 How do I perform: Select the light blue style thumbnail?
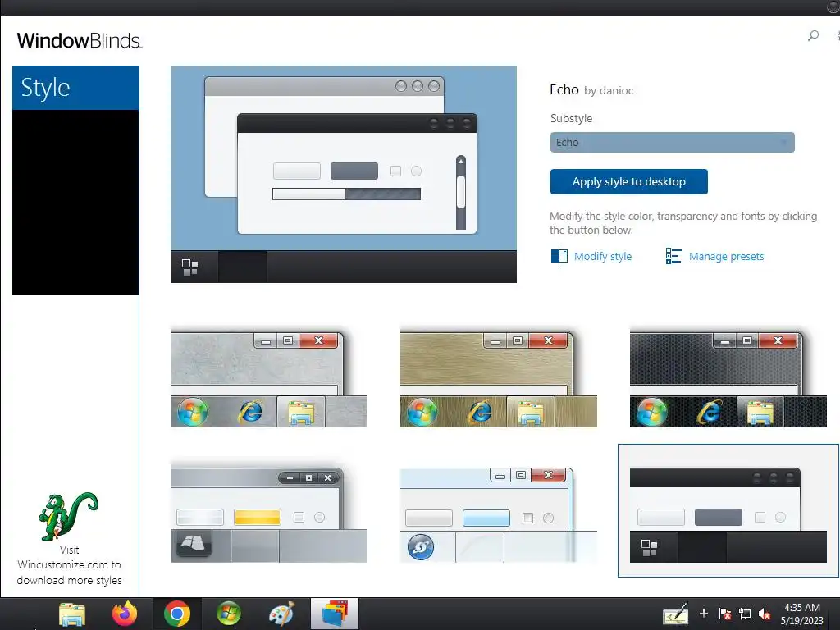(x=498, y=514)
